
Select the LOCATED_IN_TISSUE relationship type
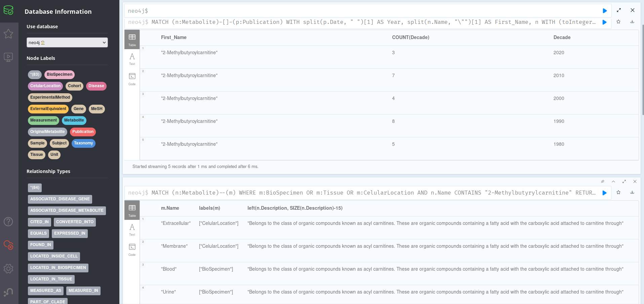click(x=51, y=279)
